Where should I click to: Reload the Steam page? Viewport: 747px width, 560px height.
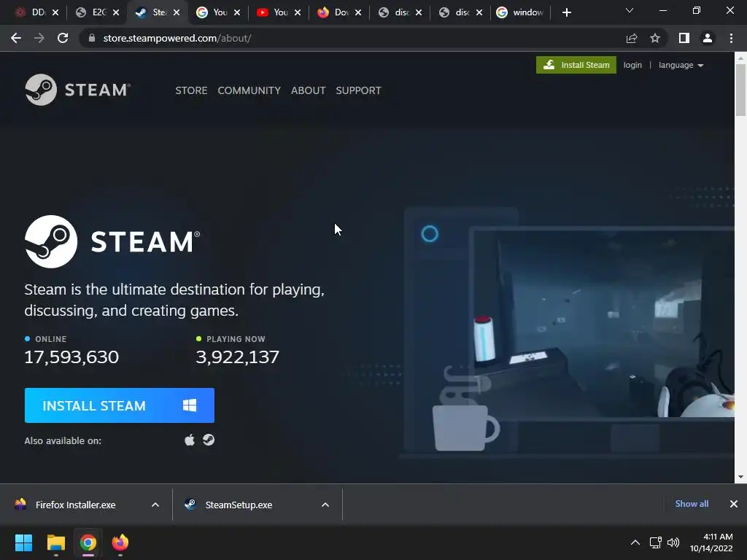[x=63, y=38]
